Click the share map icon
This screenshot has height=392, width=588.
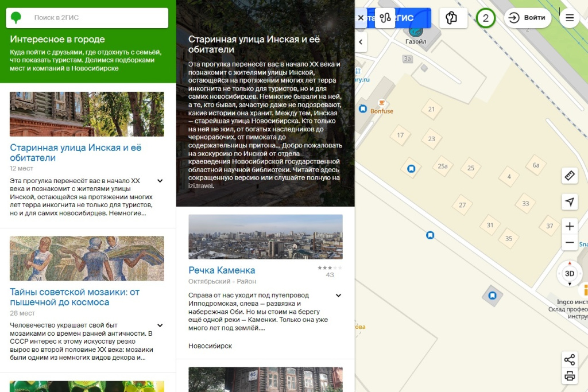570,360
